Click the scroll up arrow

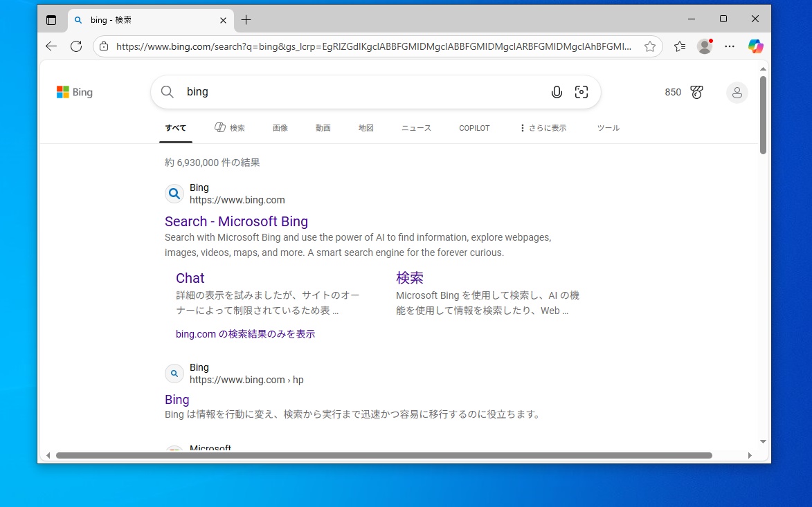[x=763, y=68]
